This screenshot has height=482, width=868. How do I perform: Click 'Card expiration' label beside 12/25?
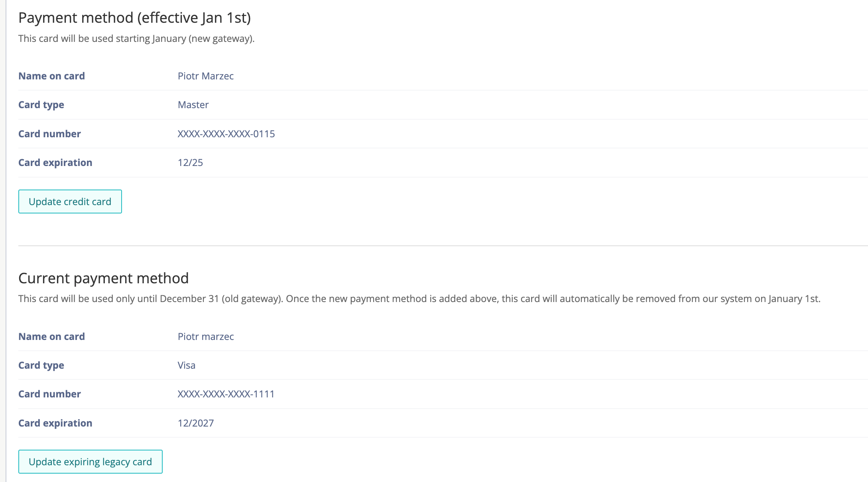[55, 163]
